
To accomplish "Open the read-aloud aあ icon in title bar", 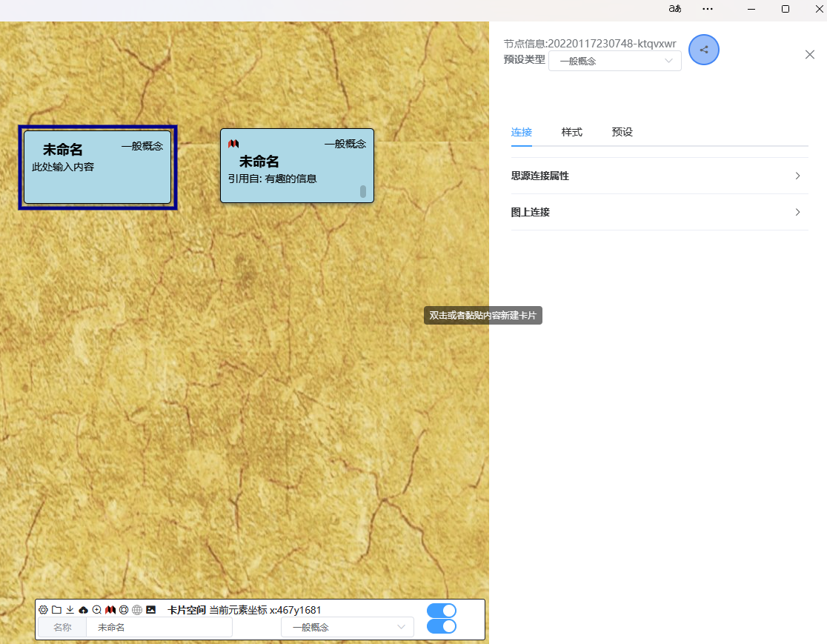I will coord(674,8).
